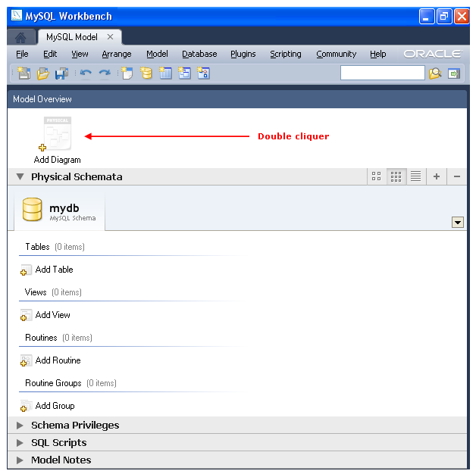476x474 pixels.
Task: Open the Community menu
Action: point(337,54)
